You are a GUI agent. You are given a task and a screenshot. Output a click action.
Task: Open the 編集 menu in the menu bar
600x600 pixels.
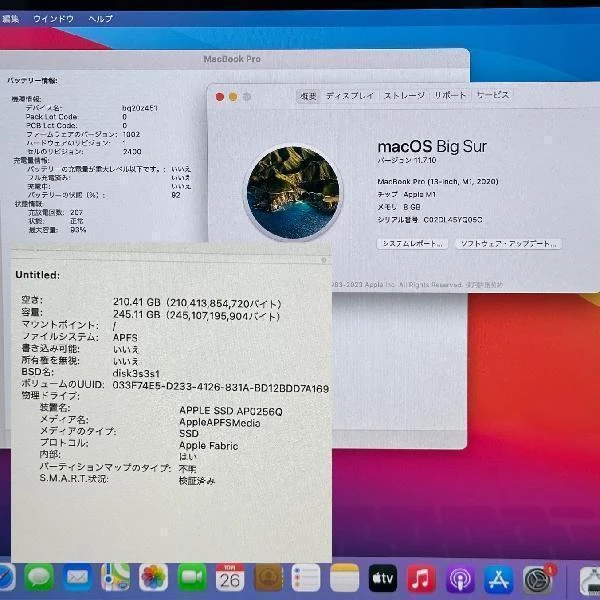click(x=10, y=18)
